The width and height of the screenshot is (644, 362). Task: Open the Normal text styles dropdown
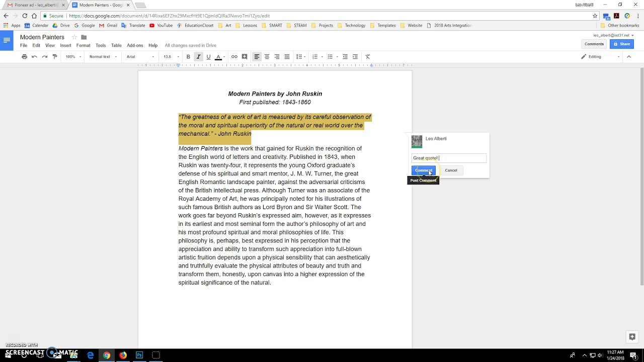(103, 57)
